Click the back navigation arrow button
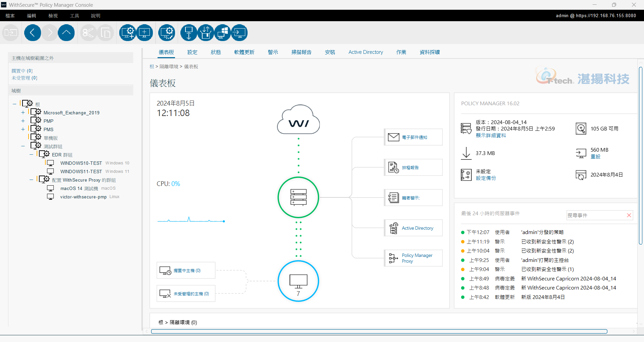The width and height of the screenshot is (644, 342). coord(33,33)
